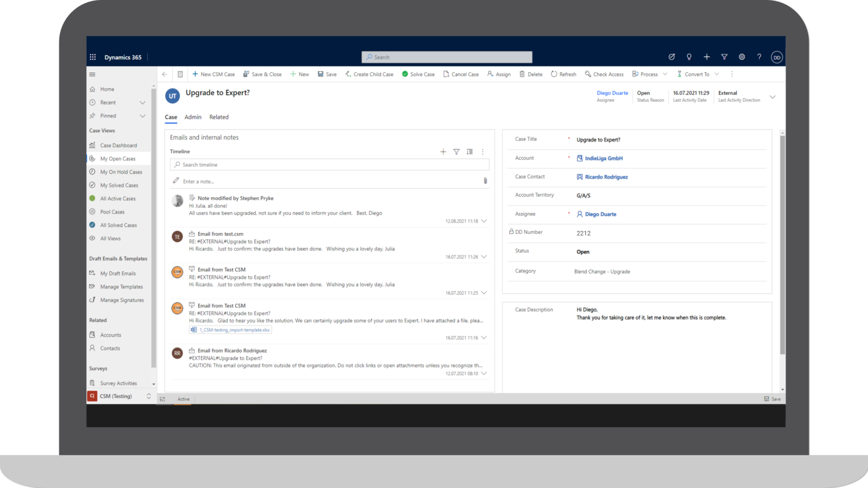Open Ricardo Rodriguez case contact link
The image size is (868, 488).
pos(606,177)
